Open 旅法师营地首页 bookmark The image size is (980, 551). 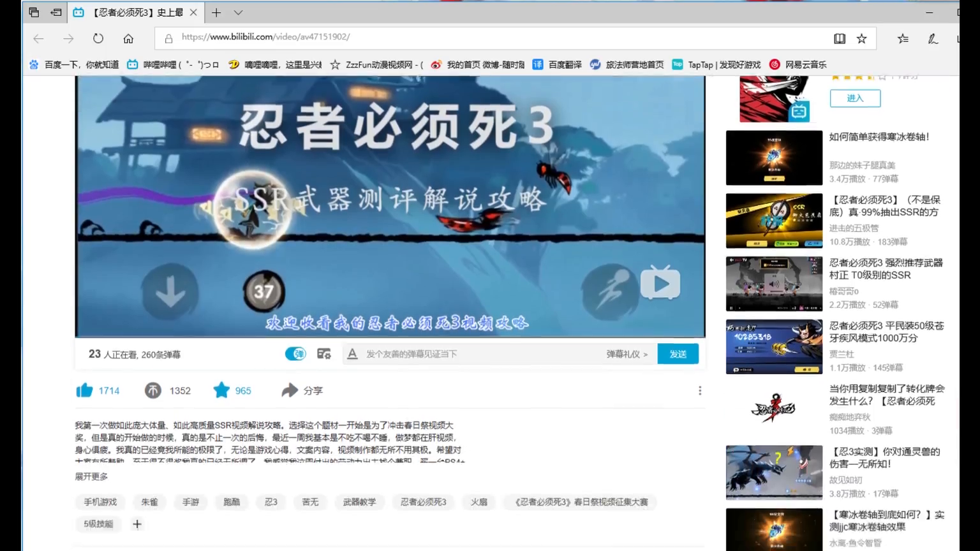pos(627,64)
